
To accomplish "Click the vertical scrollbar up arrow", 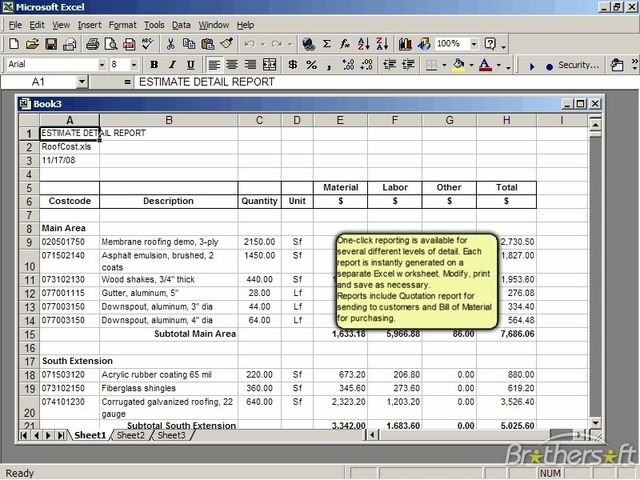I will (x=596, y=124).
